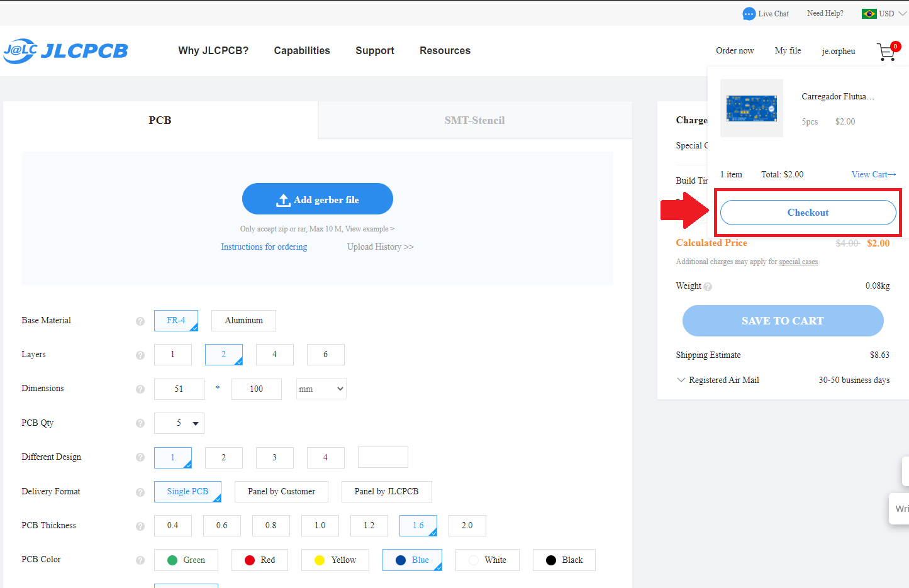The height and width of the screenshot is (588, 909).
Task: Click help icon next to Delivery Format
Action: coord(140,492)
